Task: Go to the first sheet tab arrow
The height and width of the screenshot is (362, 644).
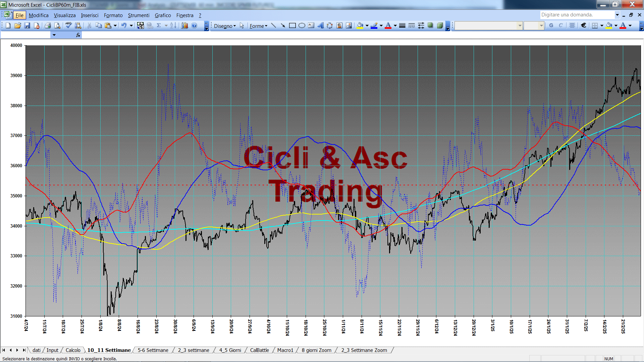Action: (4, 350)
